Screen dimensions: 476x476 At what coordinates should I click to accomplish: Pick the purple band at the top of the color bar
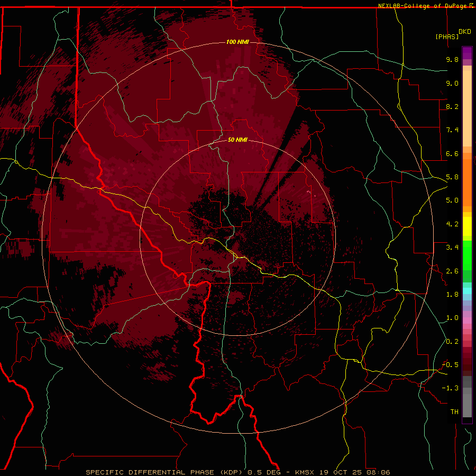point(467,53)
